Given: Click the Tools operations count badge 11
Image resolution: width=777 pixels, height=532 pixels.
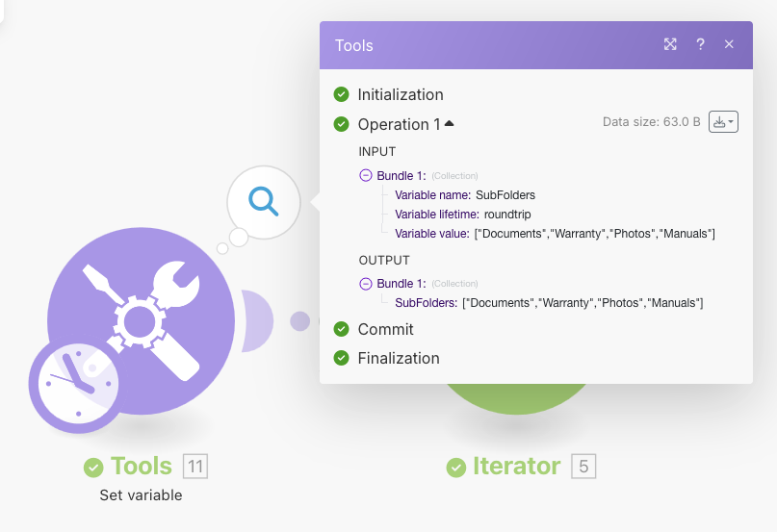Looking at the screenshot, I should [x=195, y=467].
